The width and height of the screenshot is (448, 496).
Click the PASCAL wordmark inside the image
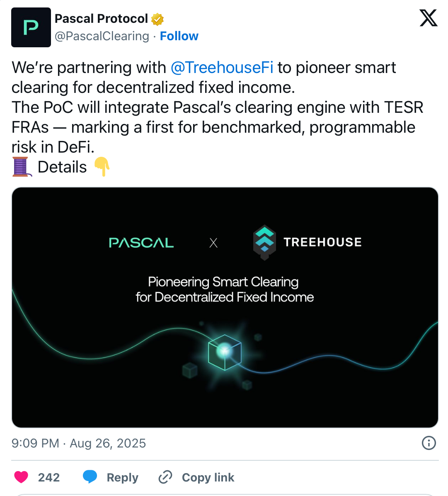(141, 242)
